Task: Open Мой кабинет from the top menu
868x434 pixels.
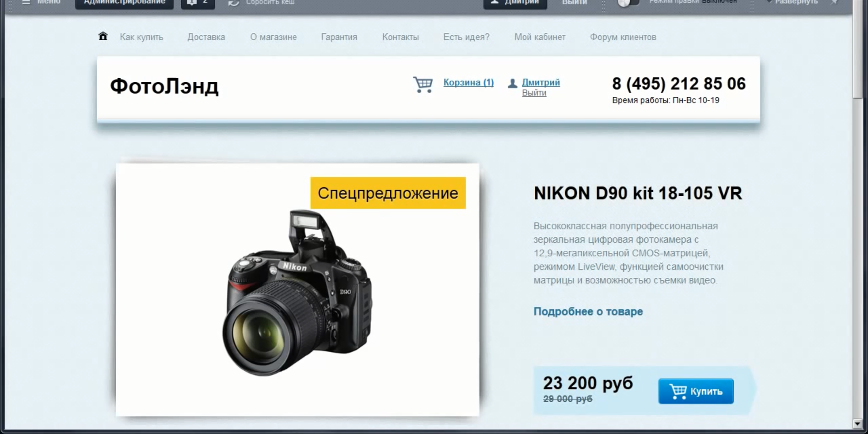Action: coord(540,37)
